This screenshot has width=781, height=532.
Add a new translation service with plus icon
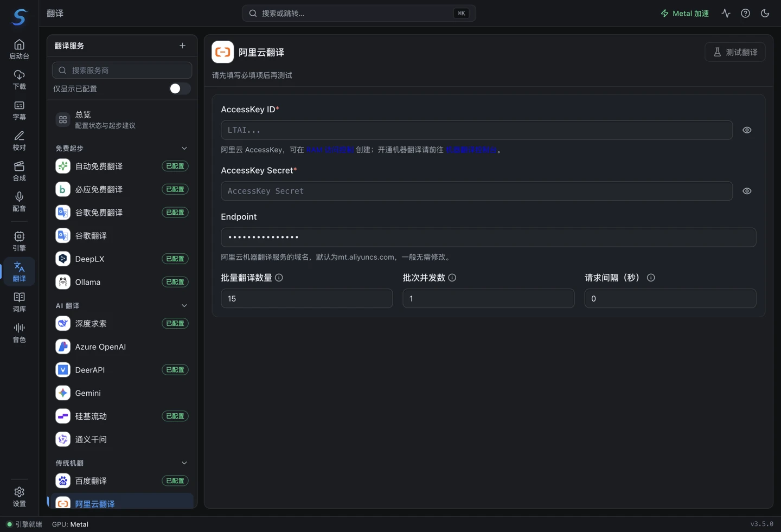pyautogui.click(x=182, y=46)
